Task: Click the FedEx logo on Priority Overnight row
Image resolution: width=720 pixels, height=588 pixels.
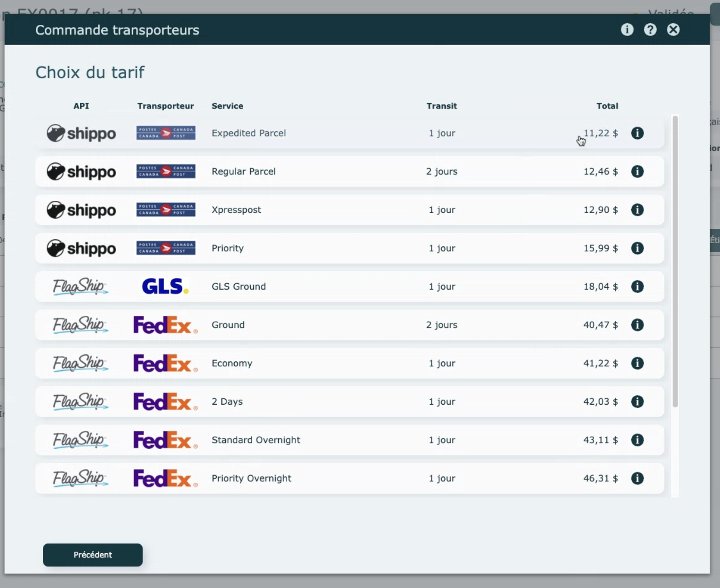Action: pyautogui.click(x=165, y=478)
